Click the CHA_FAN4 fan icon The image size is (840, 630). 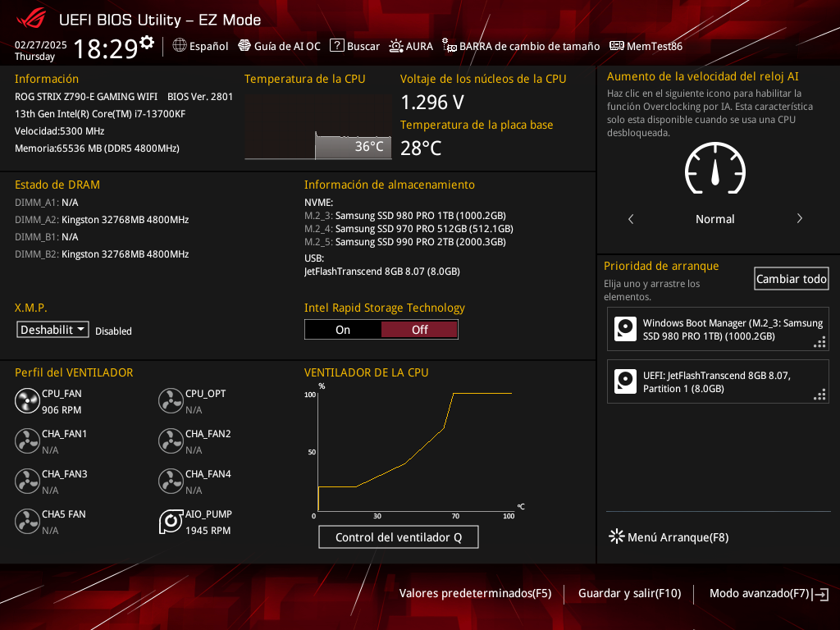(171, 482)
